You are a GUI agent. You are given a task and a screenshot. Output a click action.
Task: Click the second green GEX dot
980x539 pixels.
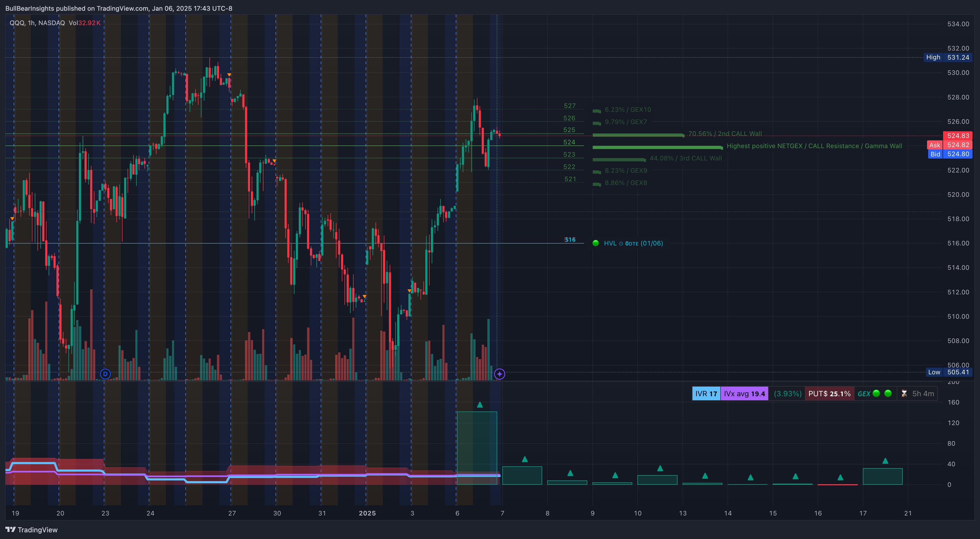coord(888,393)
